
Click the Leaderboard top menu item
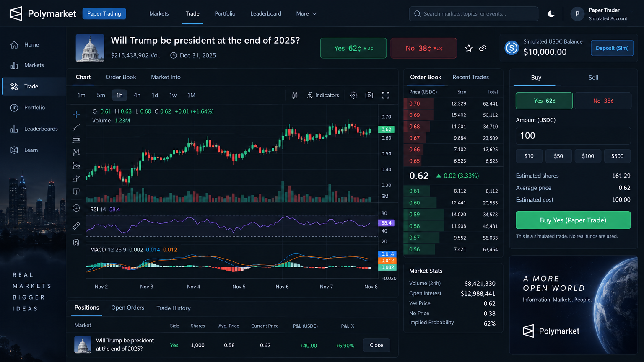point(266,14)
